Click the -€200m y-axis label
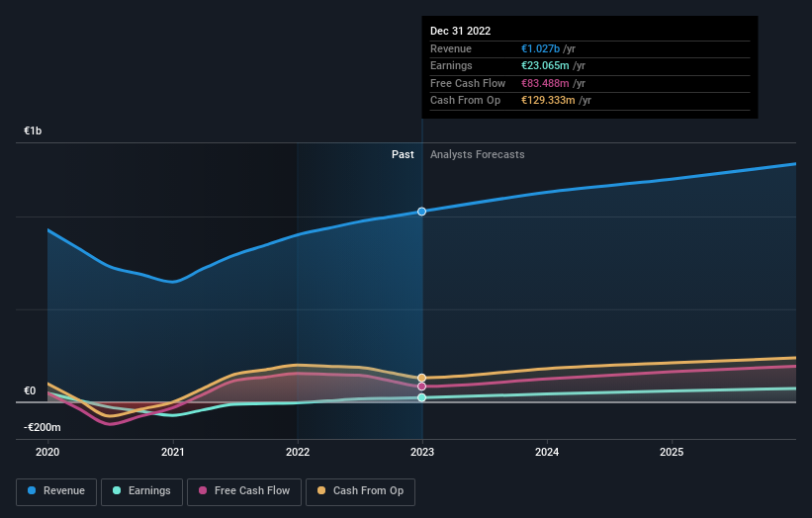This screenshot has width=812, height=518. (x=42, y=427)
